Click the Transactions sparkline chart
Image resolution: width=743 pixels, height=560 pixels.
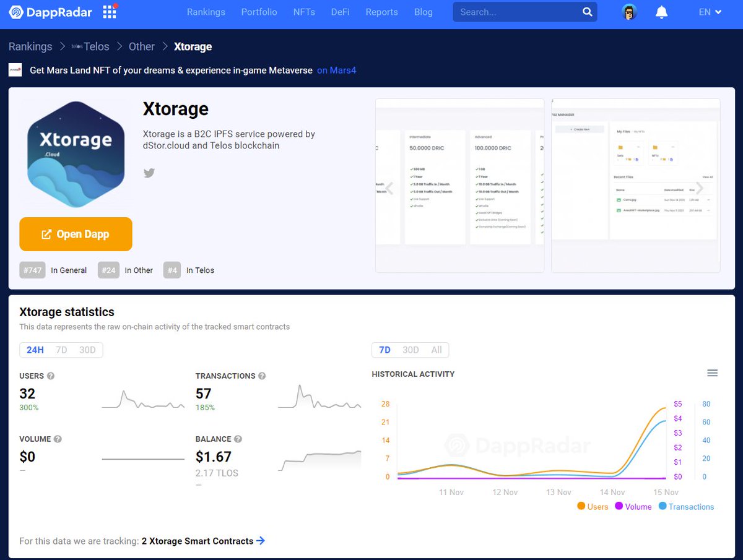pos(319,397)
